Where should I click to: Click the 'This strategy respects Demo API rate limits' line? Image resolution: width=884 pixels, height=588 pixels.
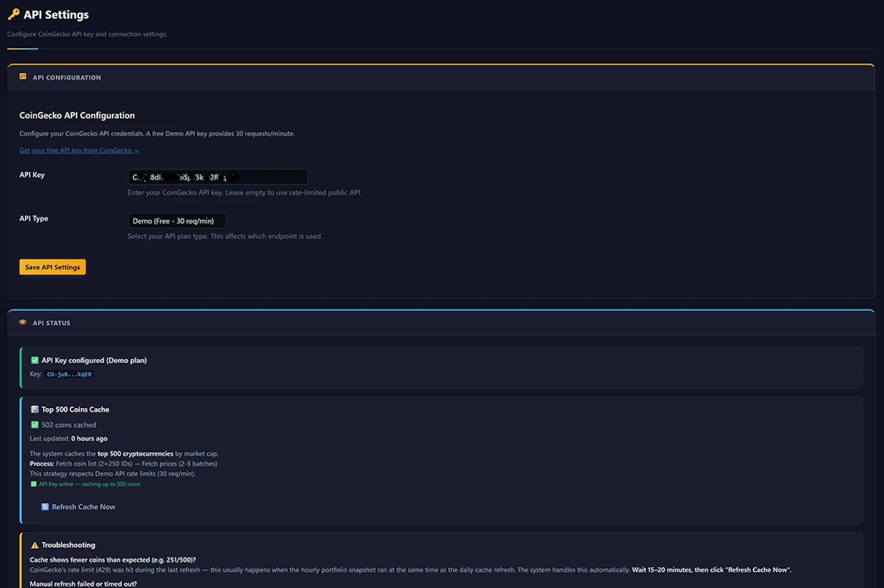pos(113,474)
